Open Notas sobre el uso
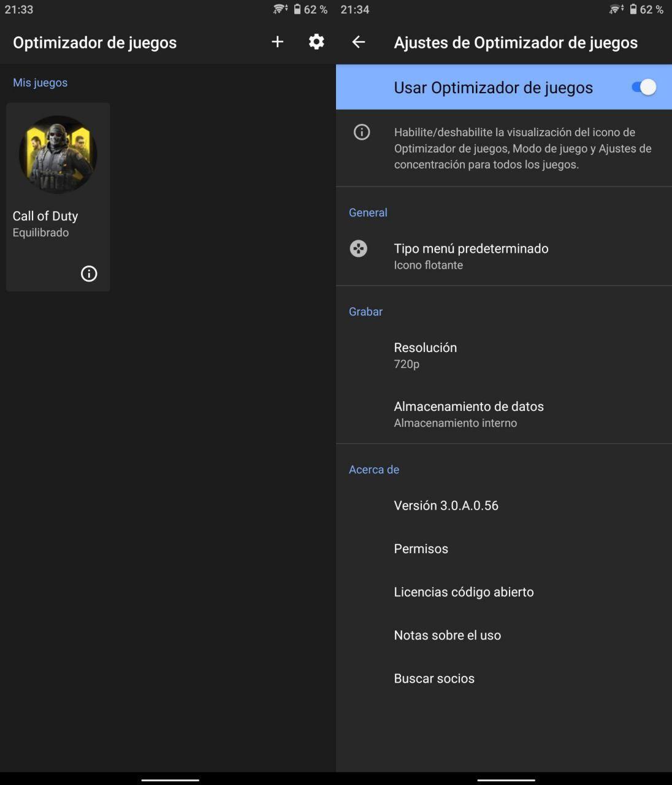The width and height of the screenshot is (672, 785). [504, 635]
